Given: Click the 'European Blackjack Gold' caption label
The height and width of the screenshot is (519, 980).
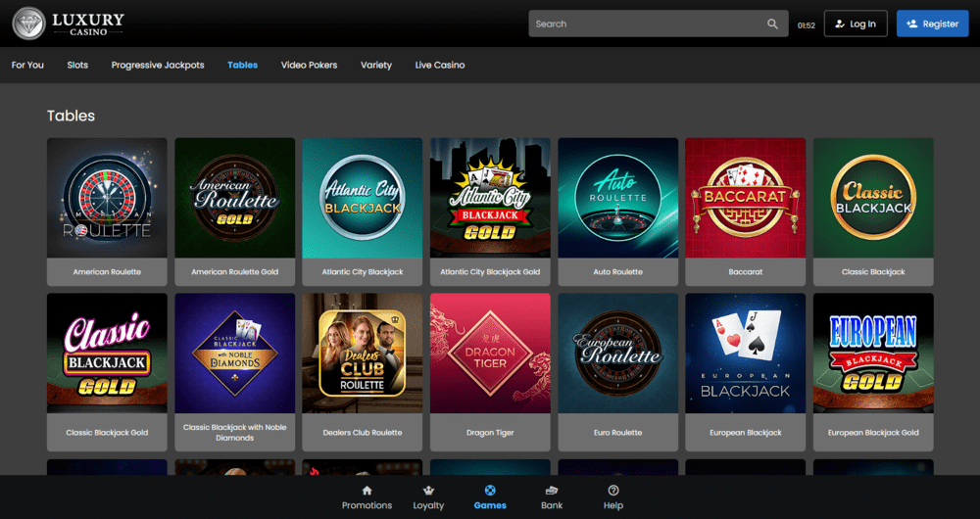Looking at the screenshot, I should (873, 432).
